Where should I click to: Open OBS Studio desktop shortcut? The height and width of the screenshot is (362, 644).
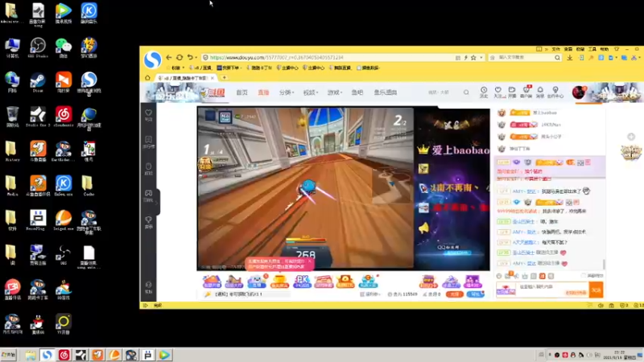[x=38, y=47]
